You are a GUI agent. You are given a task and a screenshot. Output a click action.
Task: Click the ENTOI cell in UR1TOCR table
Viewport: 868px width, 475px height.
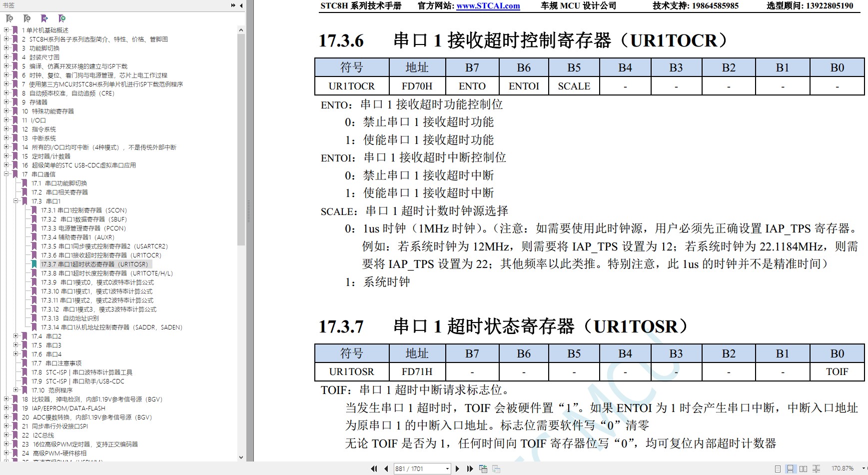pos(524,86)
